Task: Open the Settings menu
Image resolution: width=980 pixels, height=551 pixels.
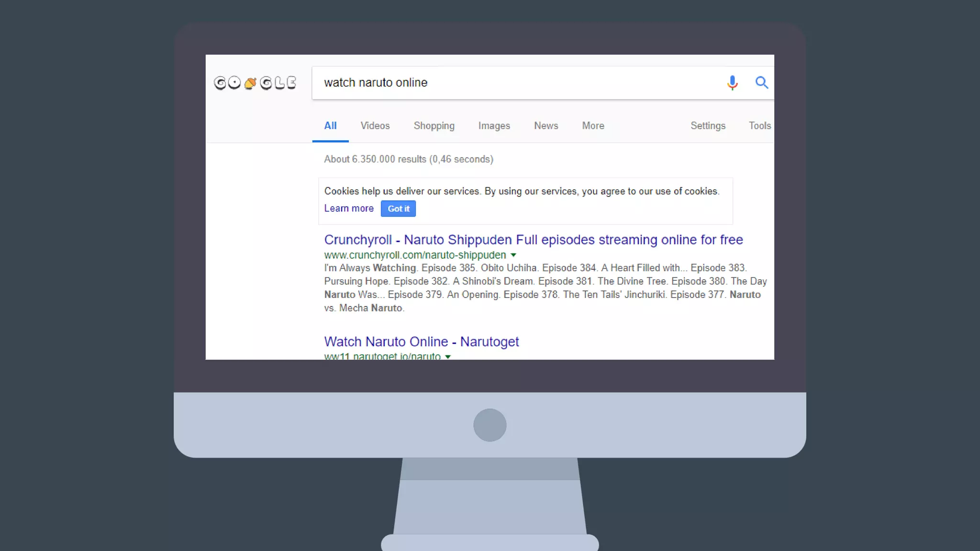Action: pyautogui.click(x=708, y=126)
